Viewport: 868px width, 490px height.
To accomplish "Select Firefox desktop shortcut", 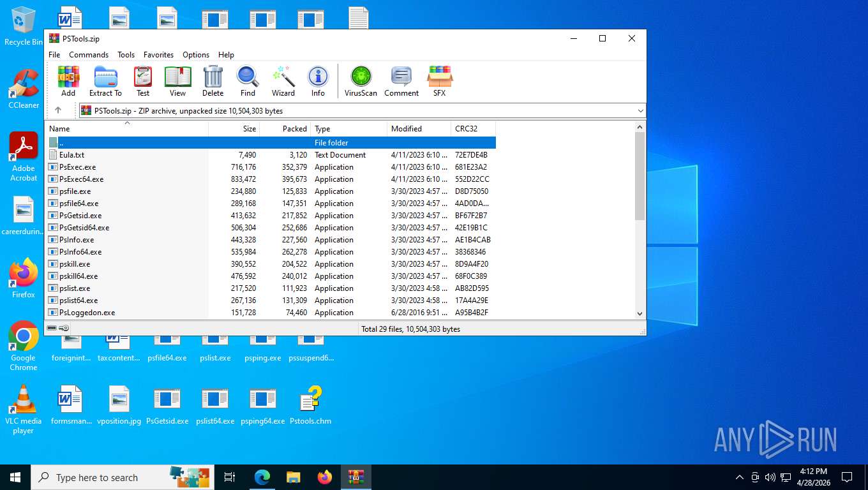I will click(x=24, y=278).
